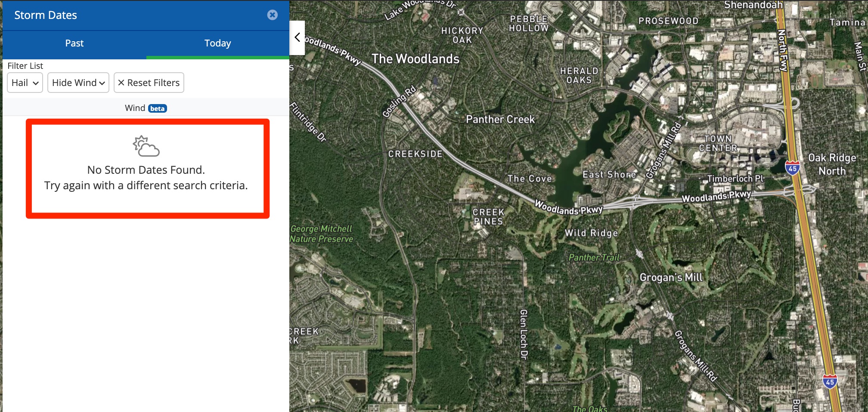868x412 pixels.
Task: Click the sun and cloud weather icon
Action: coord(146,146)
